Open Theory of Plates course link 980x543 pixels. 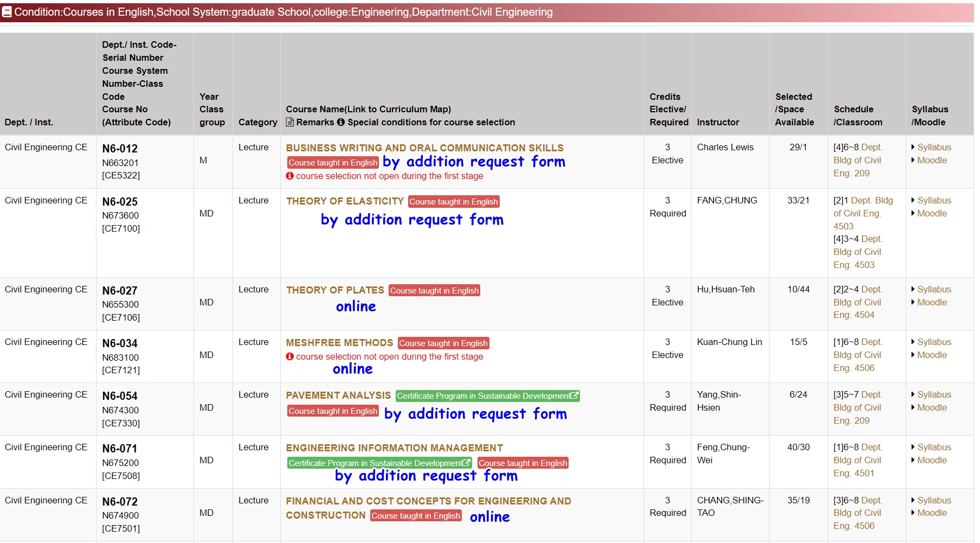pos(335,290)
